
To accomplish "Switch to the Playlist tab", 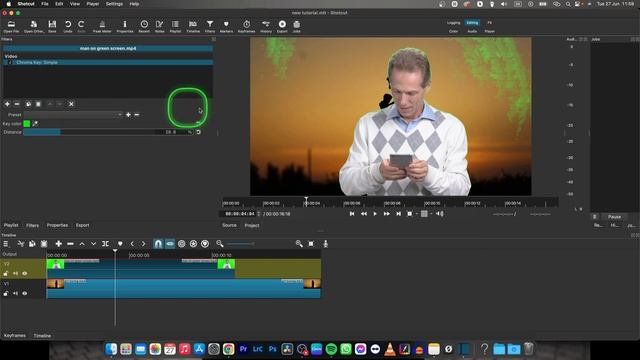I will [11, 225].
